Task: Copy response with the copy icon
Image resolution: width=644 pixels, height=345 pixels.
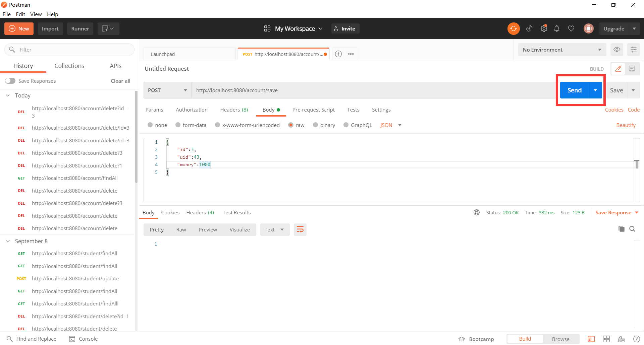Action: pos(622,229)
